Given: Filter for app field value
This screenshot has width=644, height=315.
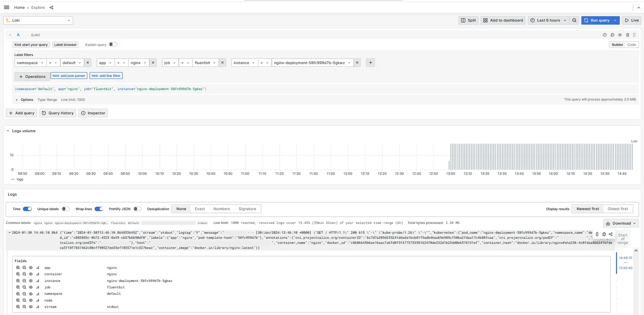Looking at the screenshot, I should click(x=18, y=267).
